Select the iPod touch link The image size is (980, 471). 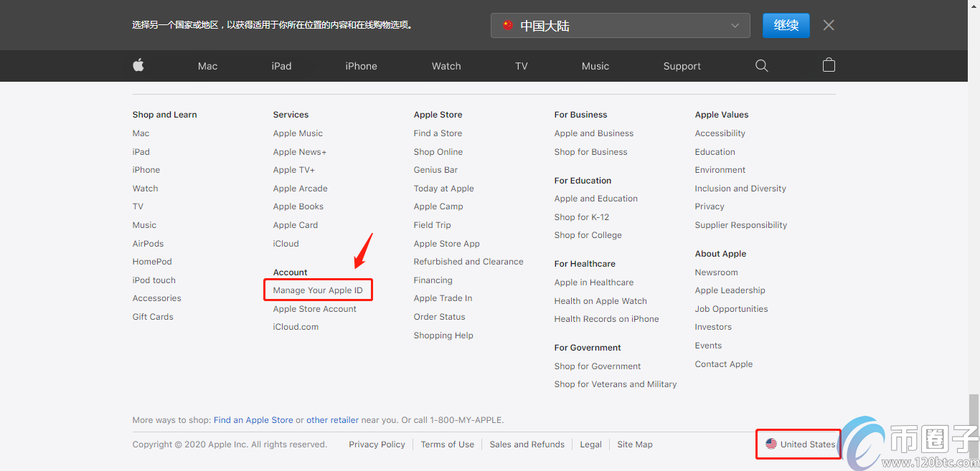[x=154, y=280]
